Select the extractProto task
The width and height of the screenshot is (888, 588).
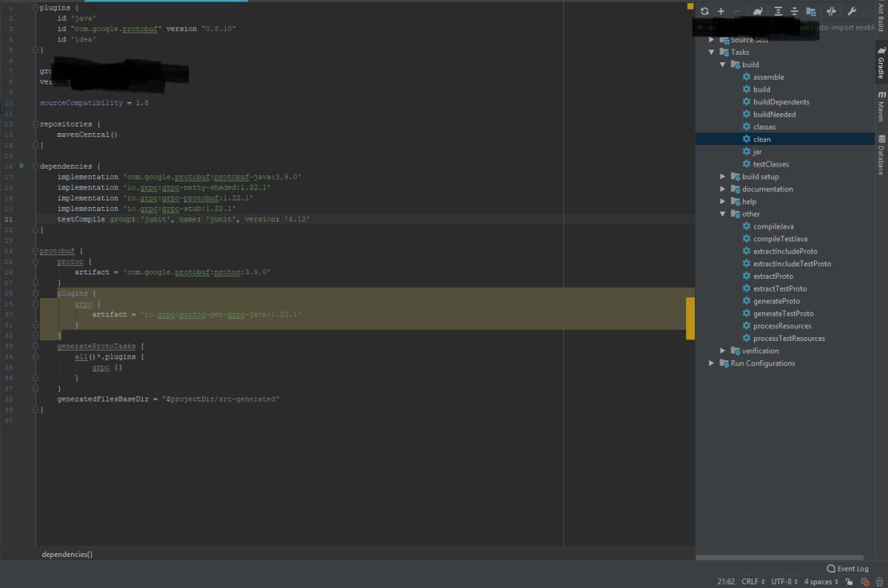click(767, 276)
